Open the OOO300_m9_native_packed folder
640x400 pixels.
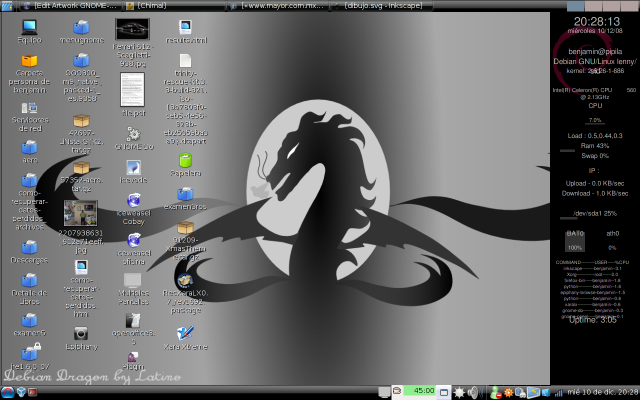point(81,60)
